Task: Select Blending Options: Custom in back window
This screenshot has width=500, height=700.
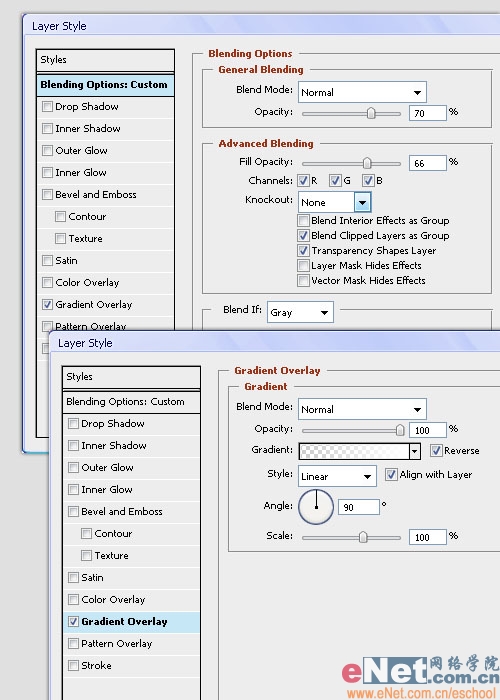Action: coord(105,85)
